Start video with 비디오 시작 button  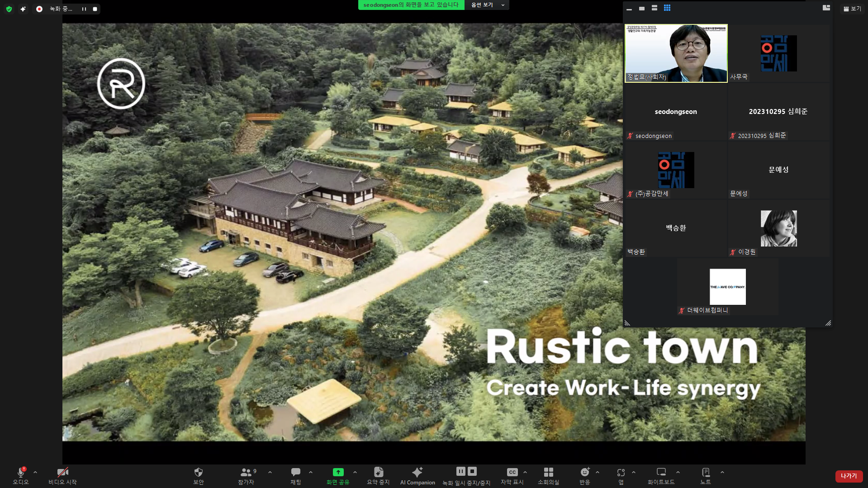62,475
